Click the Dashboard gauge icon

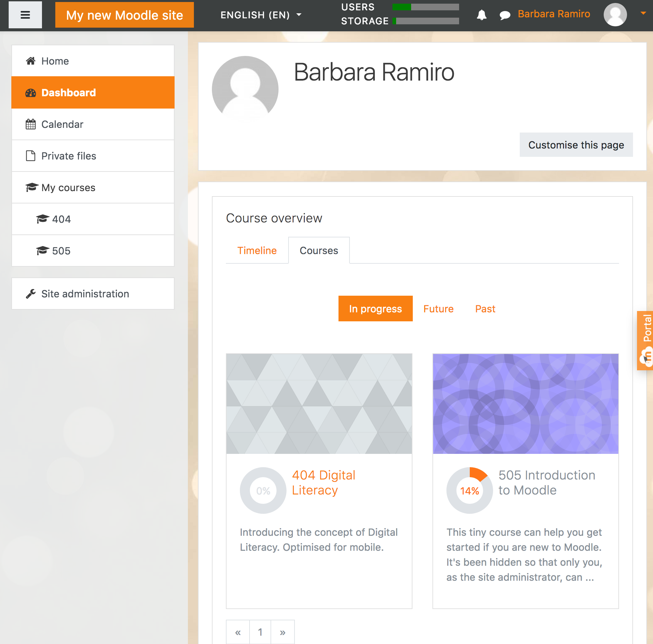pos(31,93)
